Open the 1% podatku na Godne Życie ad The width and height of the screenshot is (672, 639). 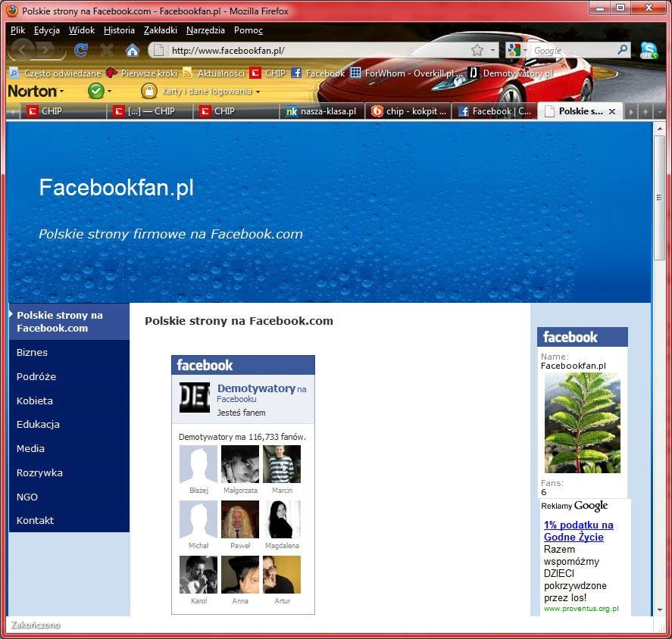click(578, 531)
